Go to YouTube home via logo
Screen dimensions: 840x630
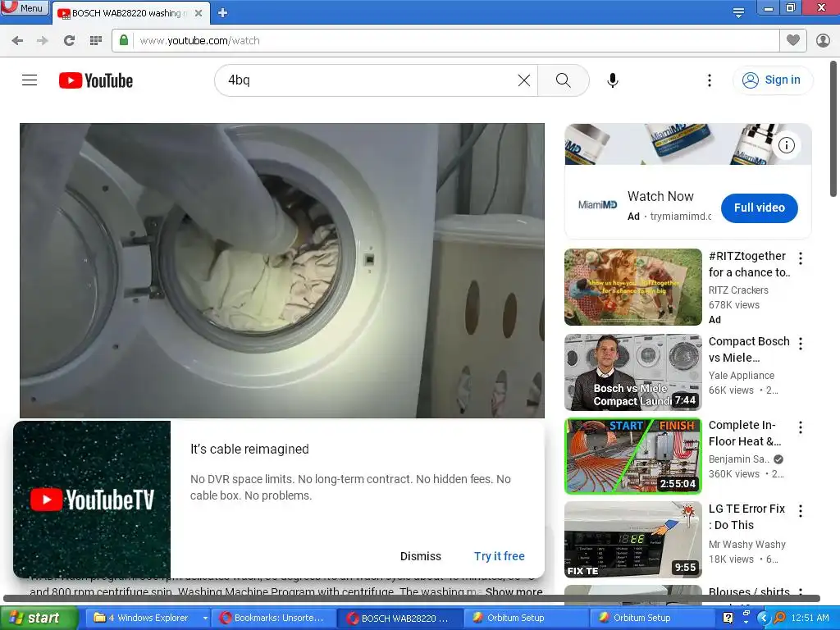96,80
